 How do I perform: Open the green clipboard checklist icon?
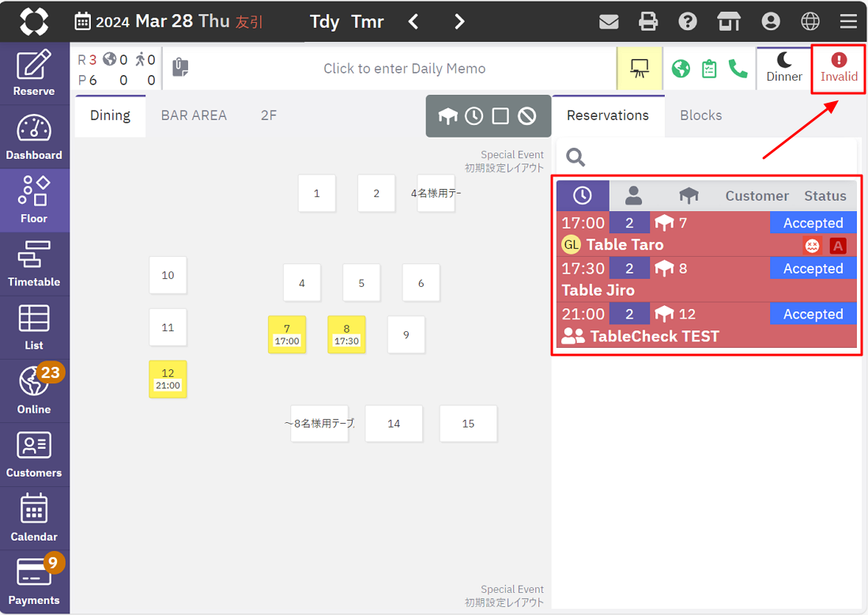[709, 69]
